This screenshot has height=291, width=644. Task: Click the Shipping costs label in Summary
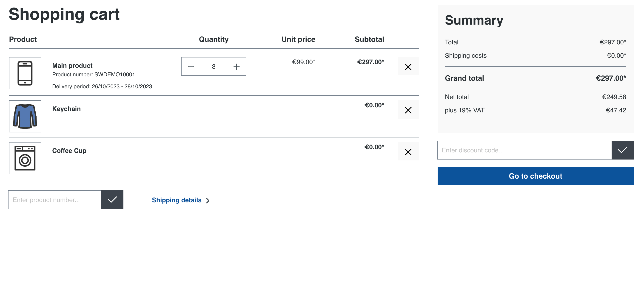465,55
